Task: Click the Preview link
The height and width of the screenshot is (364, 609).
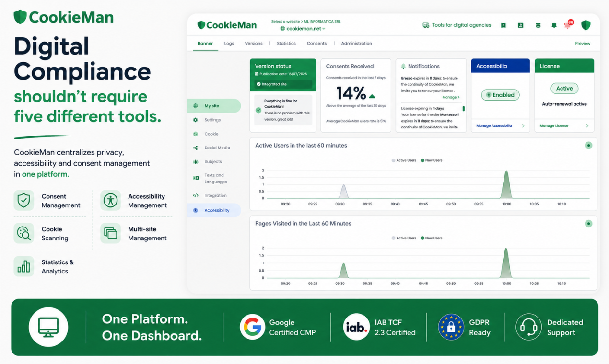Action: point(583,43)
